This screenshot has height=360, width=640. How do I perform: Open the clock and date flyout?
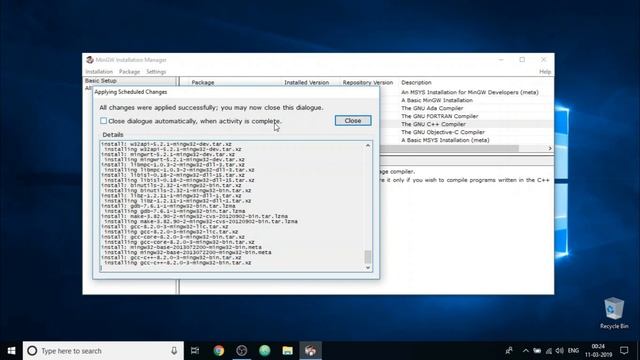pyautogui.click(x=598, y=351)
